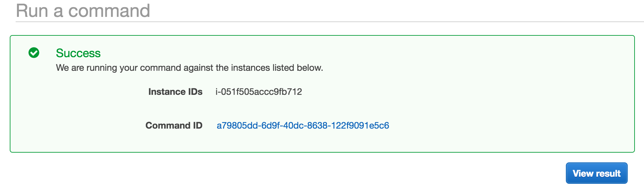
Task: Click the word View on the blue button
Action: (x=583, y=174)
